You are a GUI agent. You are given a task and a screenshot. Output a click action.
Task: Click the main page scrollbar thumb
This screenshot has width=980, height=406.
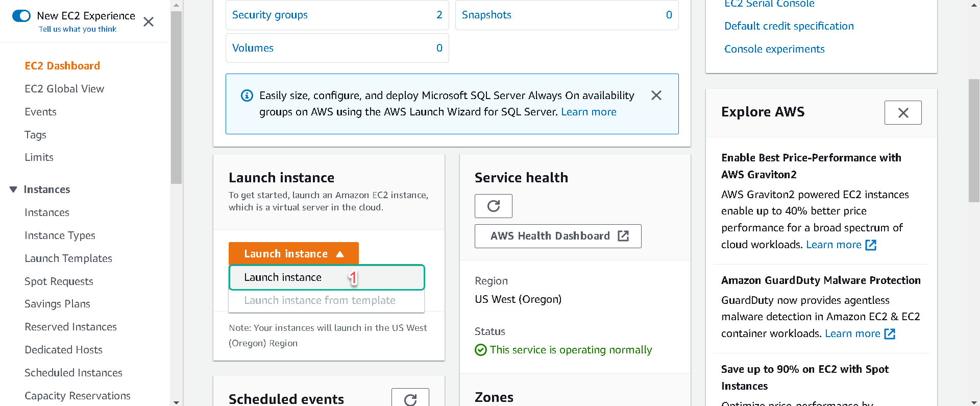pos(974,140)
